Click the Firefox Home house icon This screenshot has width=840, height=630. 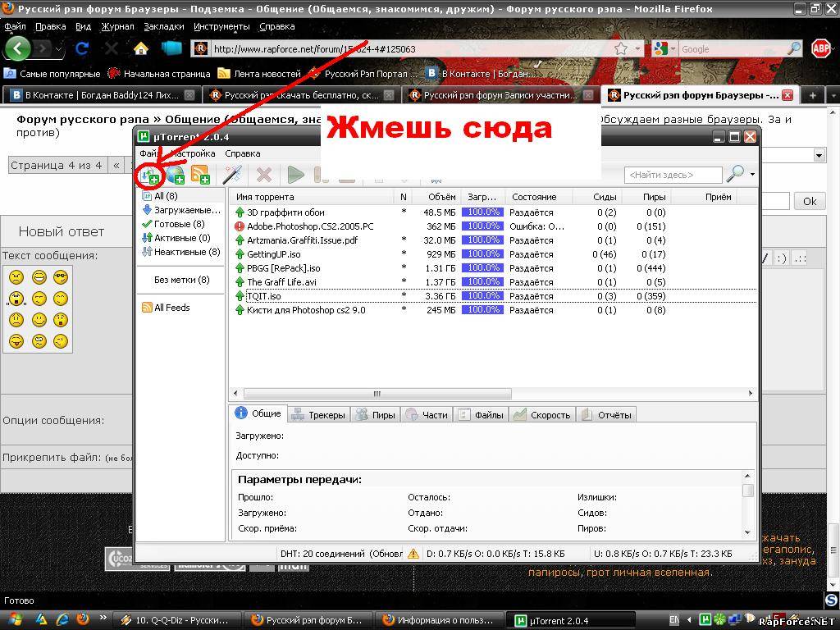click(141, 48)
